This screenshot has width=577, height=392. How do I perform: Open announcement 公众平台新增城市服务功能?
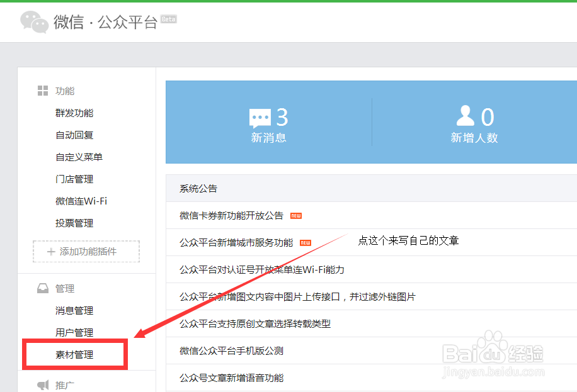(236, 243)
